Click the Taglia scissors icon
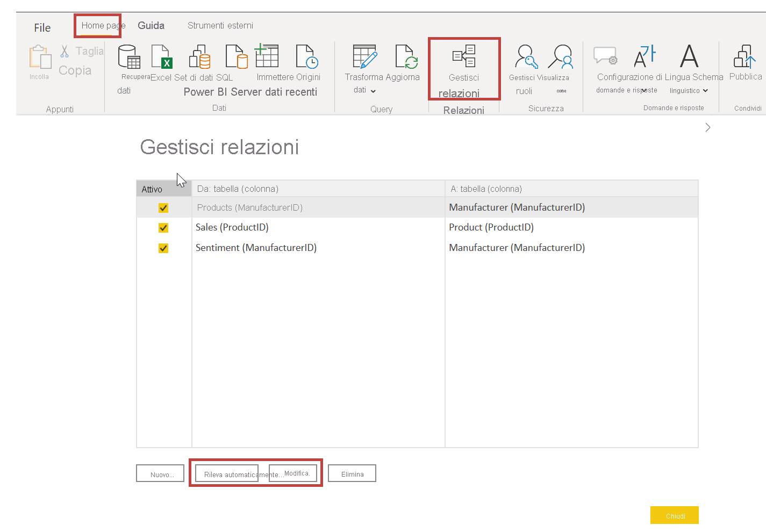 tap(65, 52)
